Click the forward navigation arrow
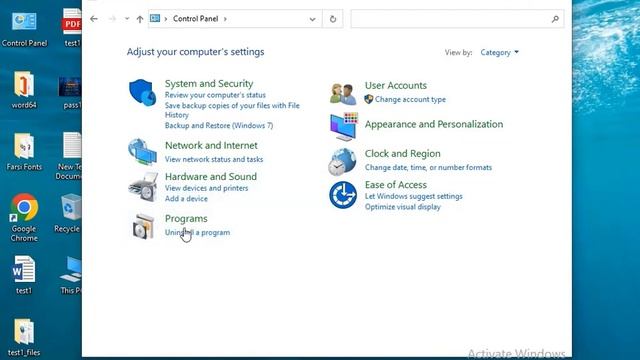Viewport: 640px width, 360px height. click(112, 19)
